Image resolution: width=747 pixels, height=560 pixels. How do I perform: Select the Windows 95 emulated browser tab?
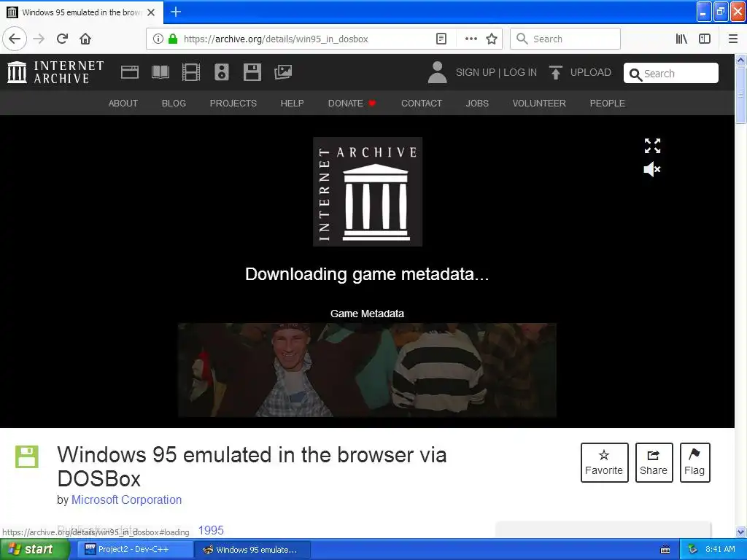click(x=82, y=12)
